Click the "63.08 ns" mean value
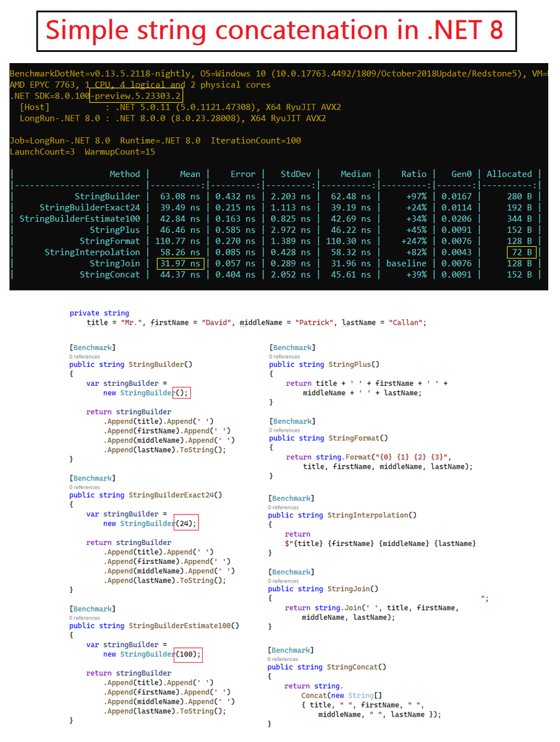 pyautogui.click(x=180, y=196)
